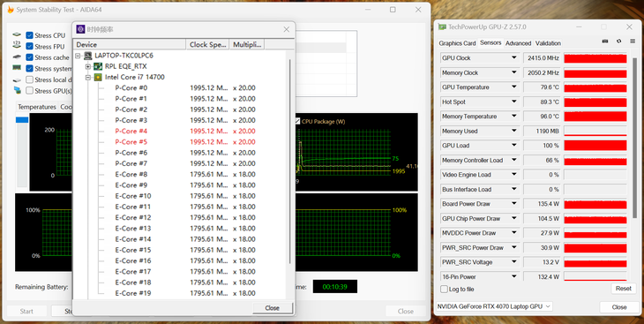Open the Advanced tab in GPU-Z
644x324 pixels.
519,43
